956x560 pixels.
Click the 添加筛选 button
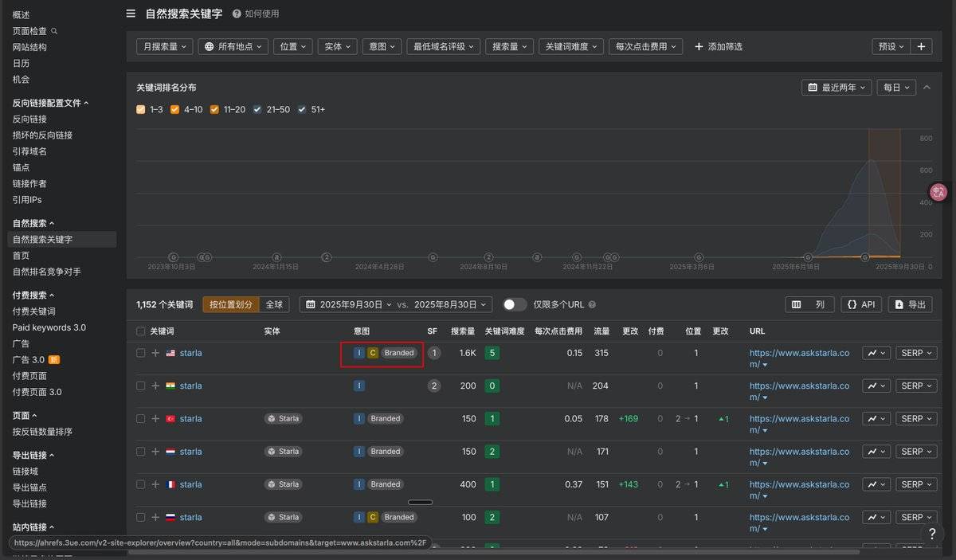coord(718,46)
